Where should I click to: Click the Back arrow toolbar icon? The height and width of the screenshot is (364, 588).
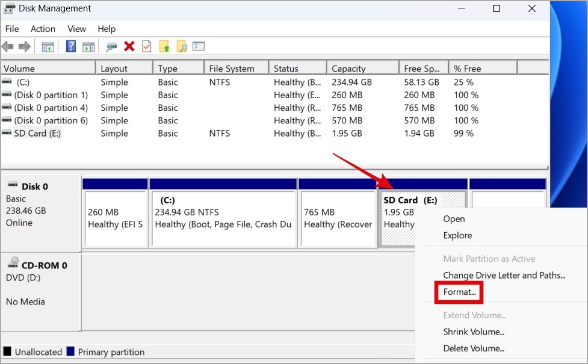point(7,47)
